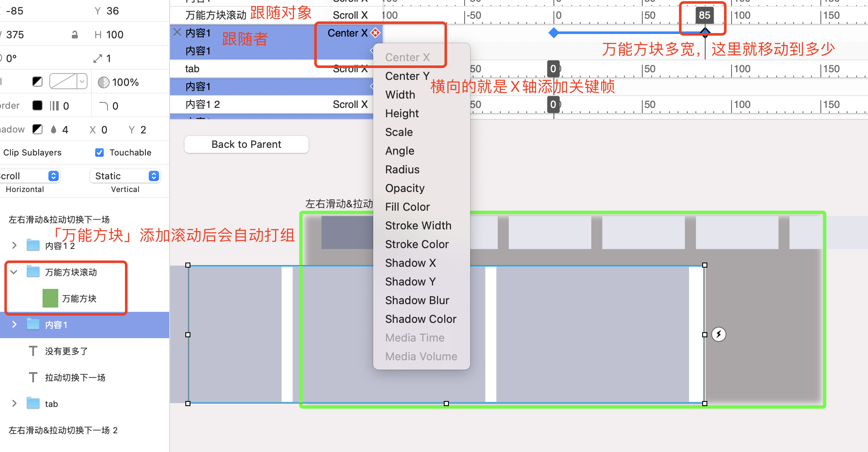The image size is (868, 452).
Task: Click the 内容1 folder icon in layers
Action: 33,324
